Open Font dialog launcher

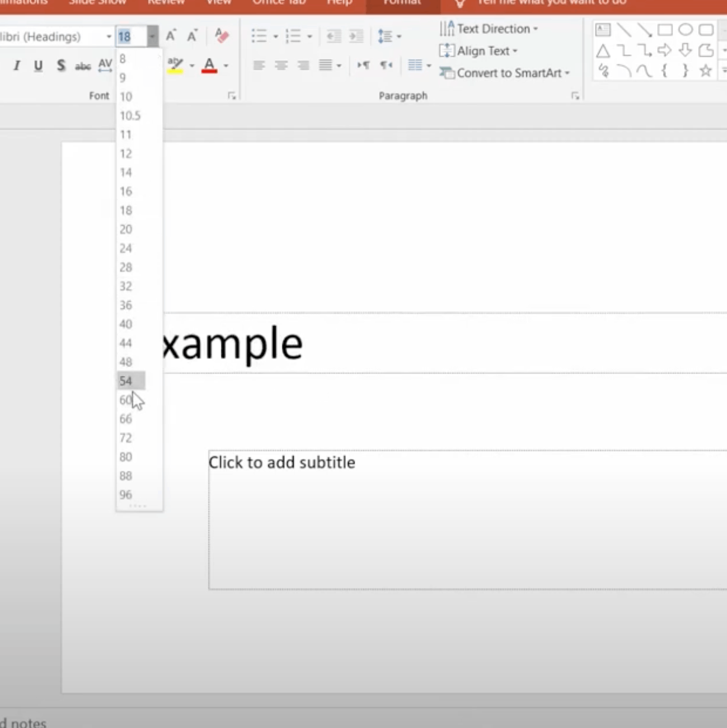[232, 96]
